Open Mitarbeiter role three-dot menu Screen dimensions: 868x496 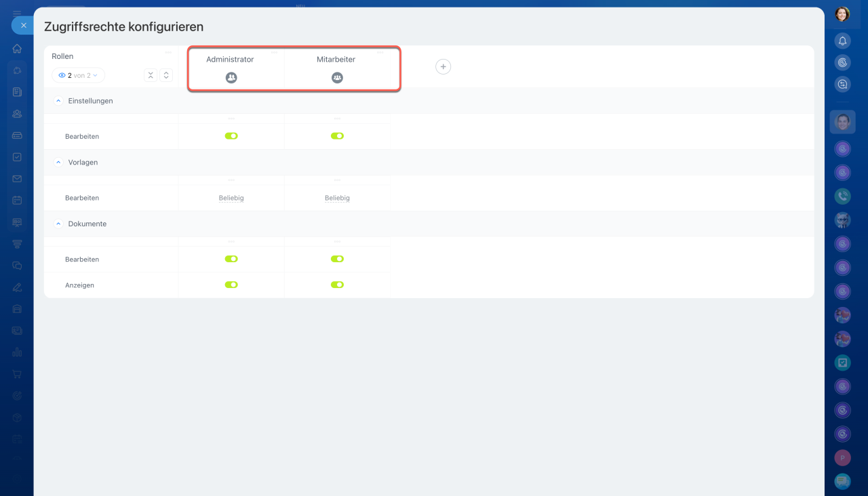coord(380,52)
